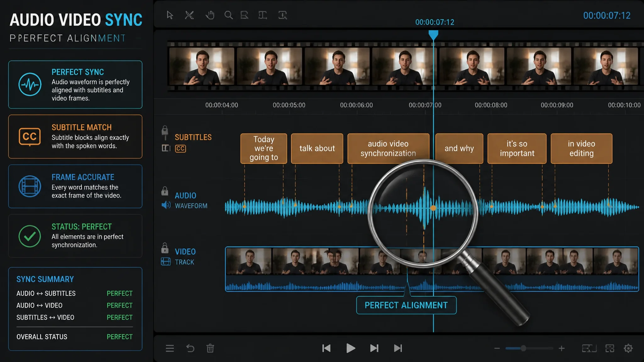This screenshot has width=644, height=362.
Task: Click the last filmstrip frame thumbnail
Action: (x=606, y=66)
